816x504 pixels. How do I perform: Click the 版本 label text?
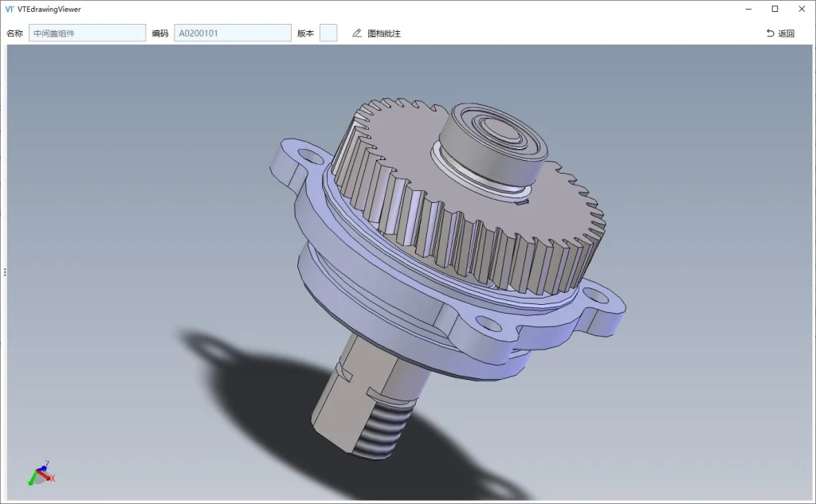point(305,33)
